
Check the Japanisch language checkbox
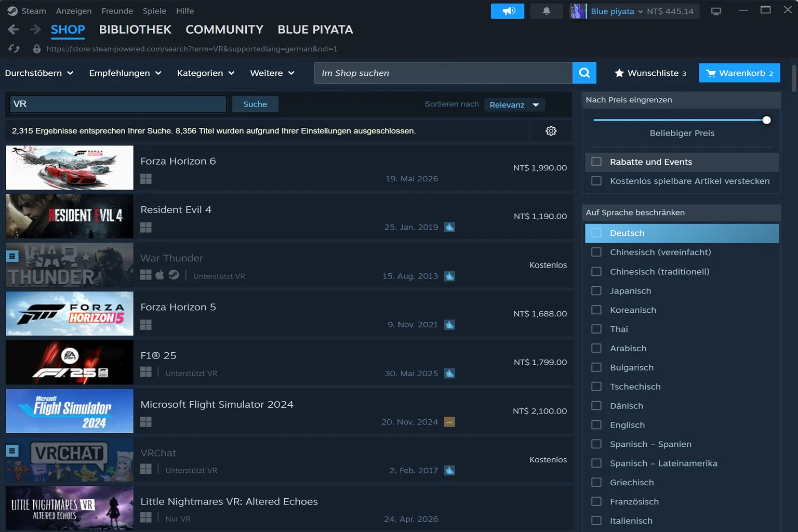[596, 291]
